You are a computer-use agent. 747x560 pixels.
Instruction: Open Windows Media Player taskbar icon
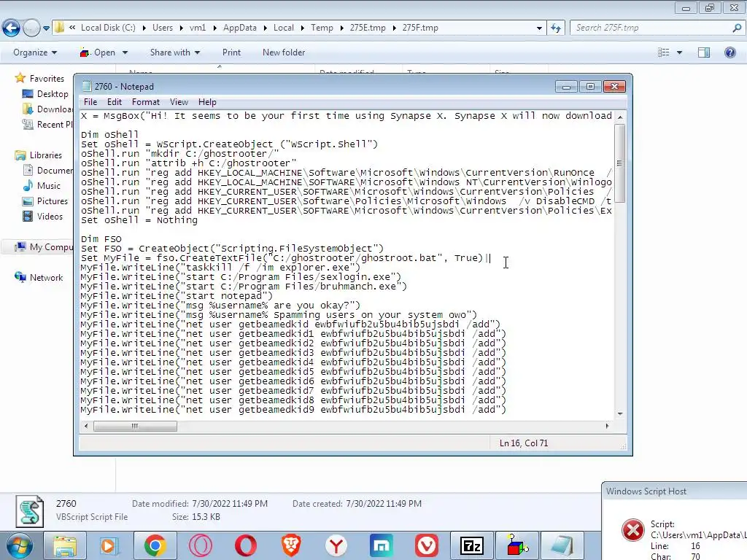tap(108, 545)
